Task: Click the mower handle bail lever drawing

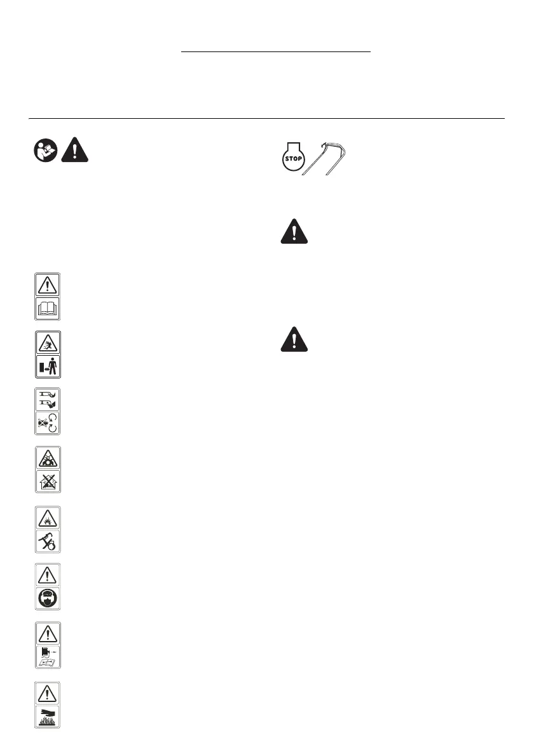Action: pyautogui.click(x=324, y=158)
